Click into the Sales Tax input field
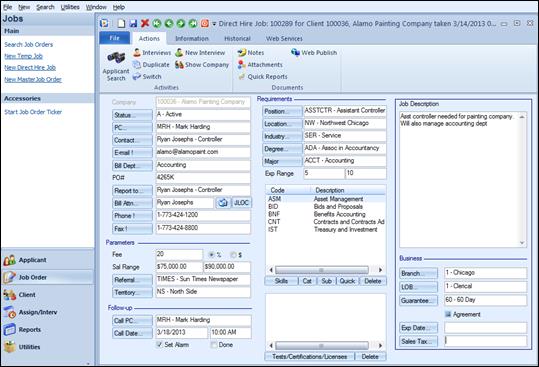539x367 pixels. [485, 341]
